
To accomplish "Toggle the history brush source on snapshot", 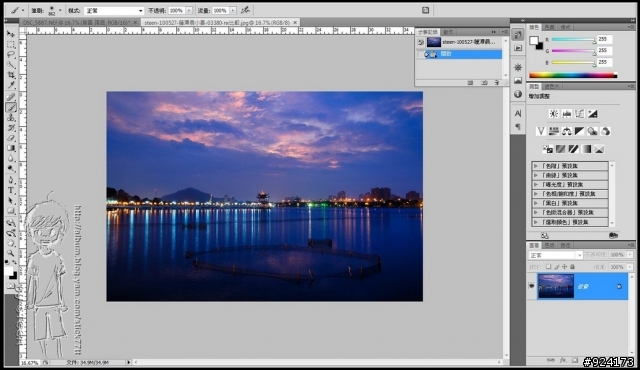I will click(420, 42).
